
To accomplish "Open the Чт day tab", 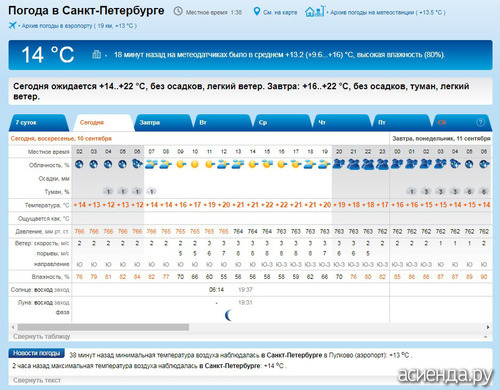I will [x=342, y=123].
